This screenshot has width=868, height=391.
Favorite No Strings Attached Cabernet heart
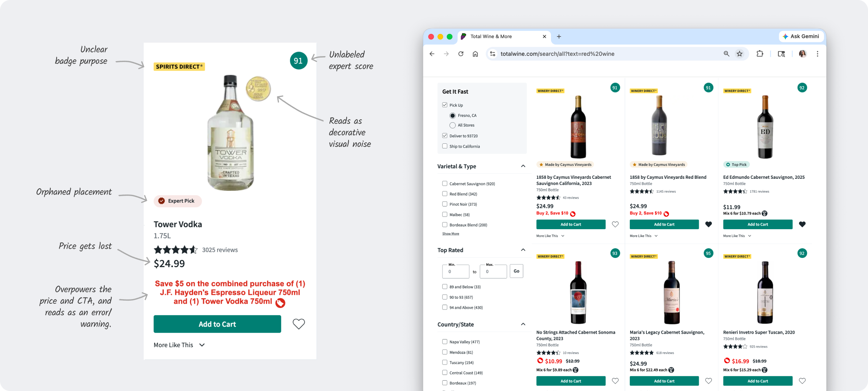(615, 381)
